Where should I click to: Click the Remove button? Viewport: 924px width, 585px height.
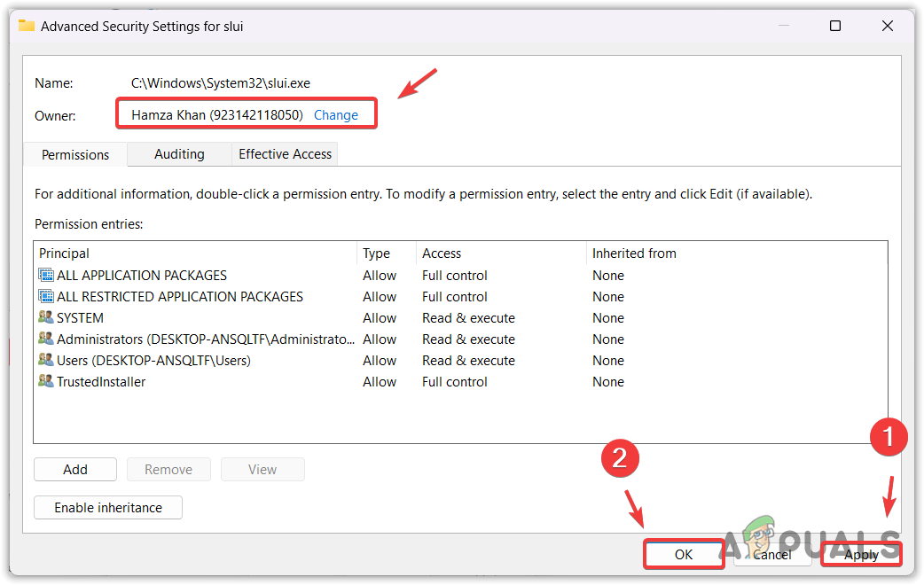tap(168, 469)
